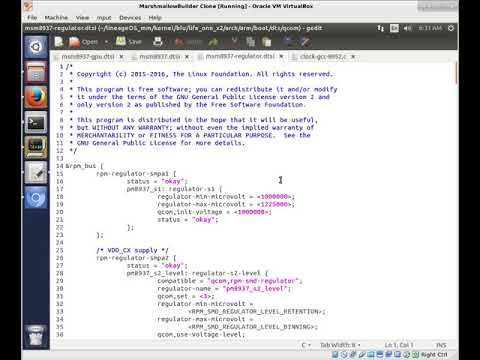Open the Trash in the launcher
Viewport: 480px width, 360px height.
click(x=36, y=335)
